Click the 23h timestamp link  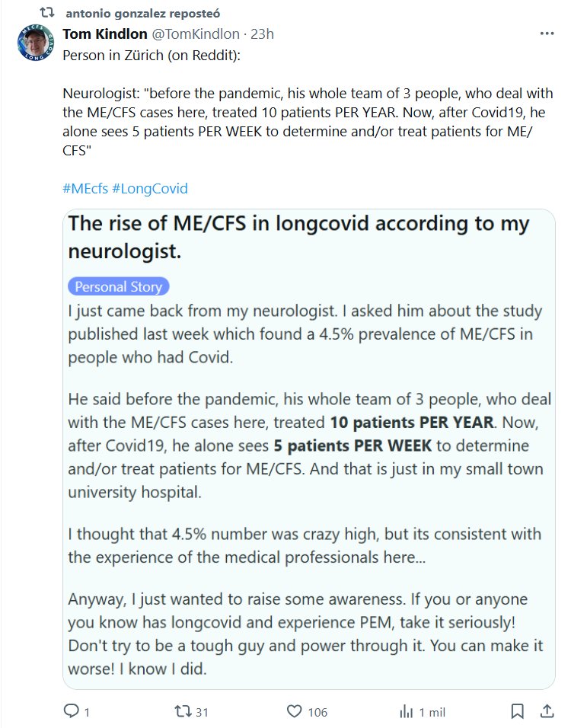(x=262, y=34)
